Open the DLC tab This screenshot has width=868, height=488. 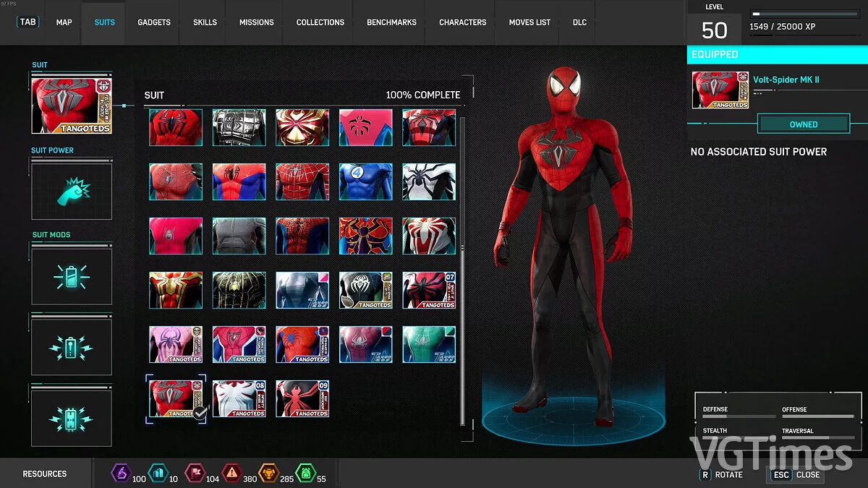pyautogui.click(x=579, y=22)
